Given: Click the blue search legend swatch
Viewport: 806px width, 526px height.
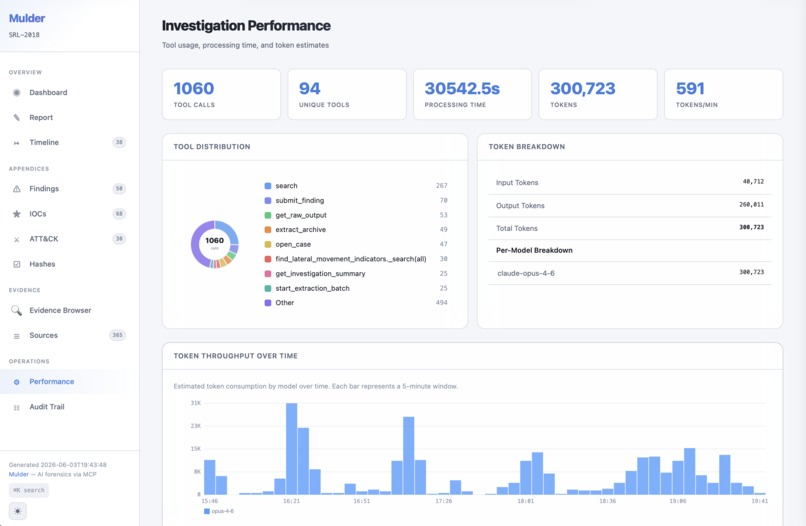Looking at the screenshot, I should [x=268, y=186].
